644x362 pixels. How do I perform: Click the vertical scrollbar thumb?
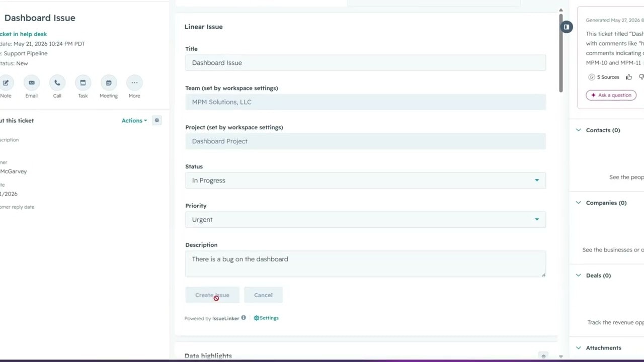[x=561, y=53]
